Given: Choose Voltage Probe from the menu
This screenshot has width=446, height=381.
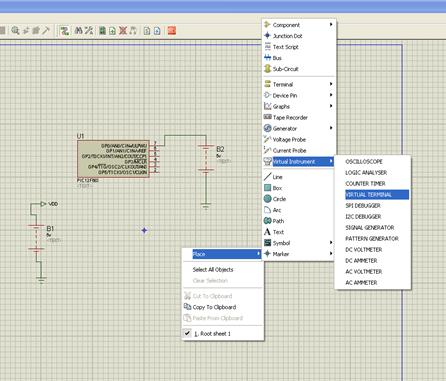Looking at the screenshot, I should 298,139.
